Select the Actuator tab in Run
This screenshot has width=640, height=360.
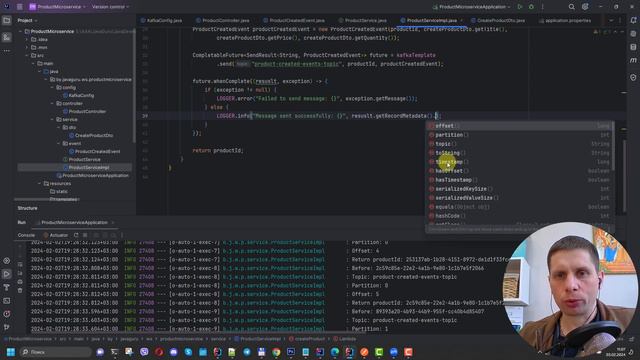(x=56, y=235)
